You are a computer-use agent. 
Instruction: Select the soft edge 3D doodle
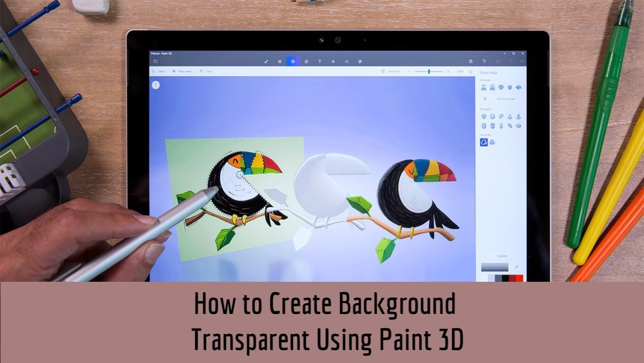[x=493, y=142]
